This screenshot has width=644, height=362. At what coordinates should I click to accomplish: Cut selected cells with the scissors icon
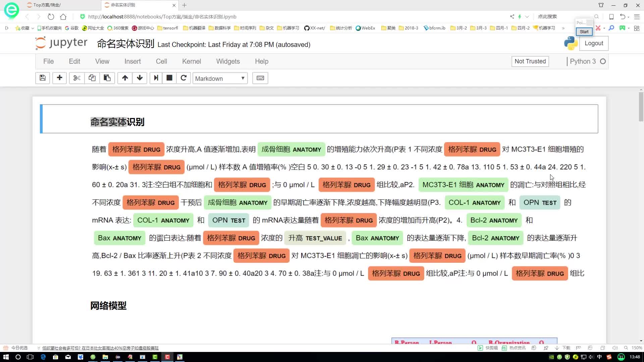[x=77, y=78]
